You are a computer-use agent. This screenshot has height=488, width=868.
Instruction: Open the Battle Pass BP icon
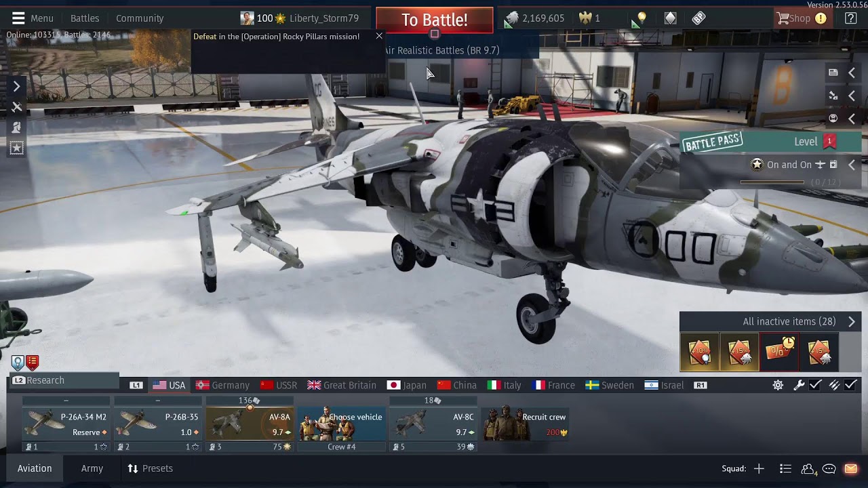(698, 18)
